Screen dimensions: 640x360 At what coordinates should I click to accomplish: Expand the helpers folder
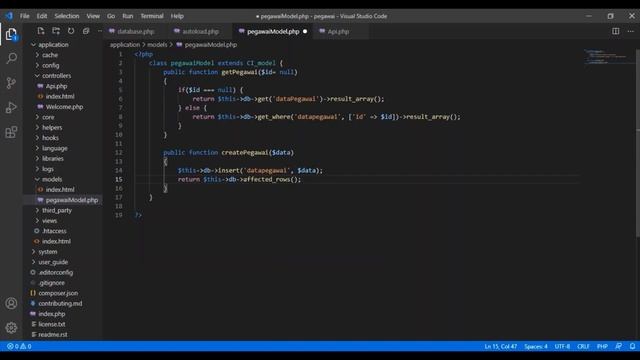click(x=52, y=127)
